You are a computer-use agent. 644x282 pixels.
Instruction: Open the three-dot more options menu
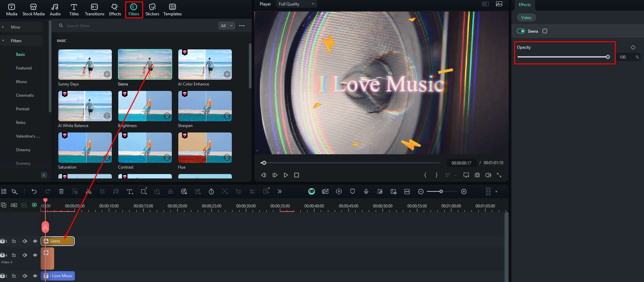tap(242, 26)
